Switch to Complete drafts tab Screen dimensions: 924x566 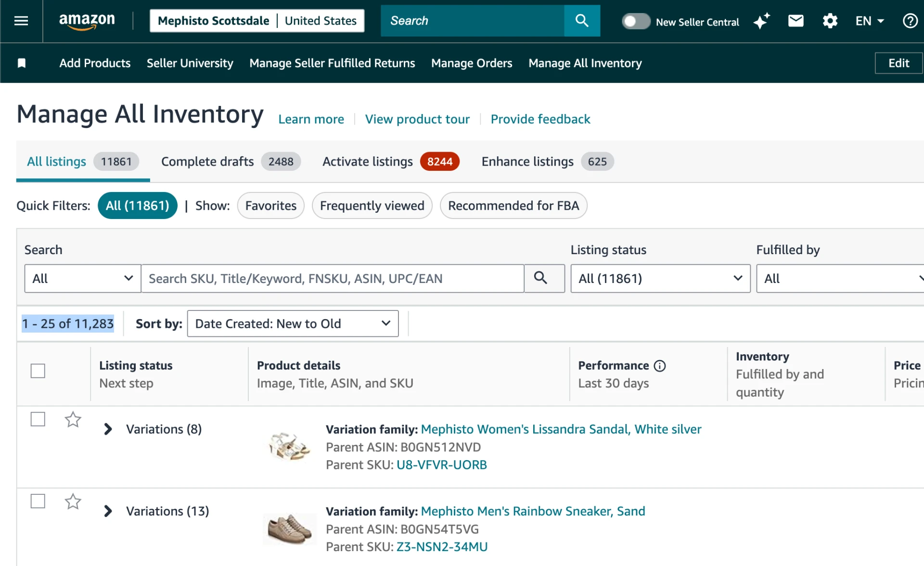[x=231, y=162]
